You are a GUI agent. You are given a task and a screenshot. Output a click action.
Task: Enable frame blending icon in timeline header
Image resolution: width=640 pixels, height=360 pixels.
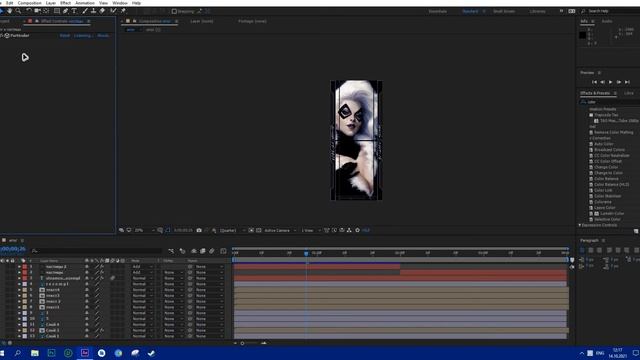pos(202,251)
